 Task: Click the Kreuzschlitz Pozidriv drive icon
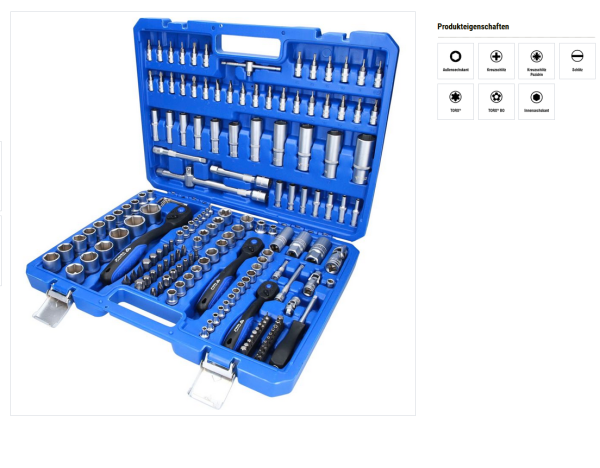click(536, 57)
